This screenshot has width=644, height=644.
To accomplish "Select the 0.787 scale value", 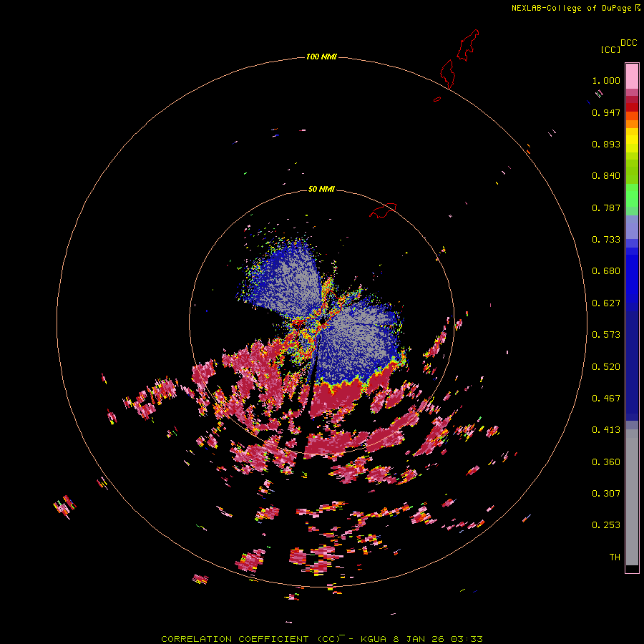I will 606,208.
